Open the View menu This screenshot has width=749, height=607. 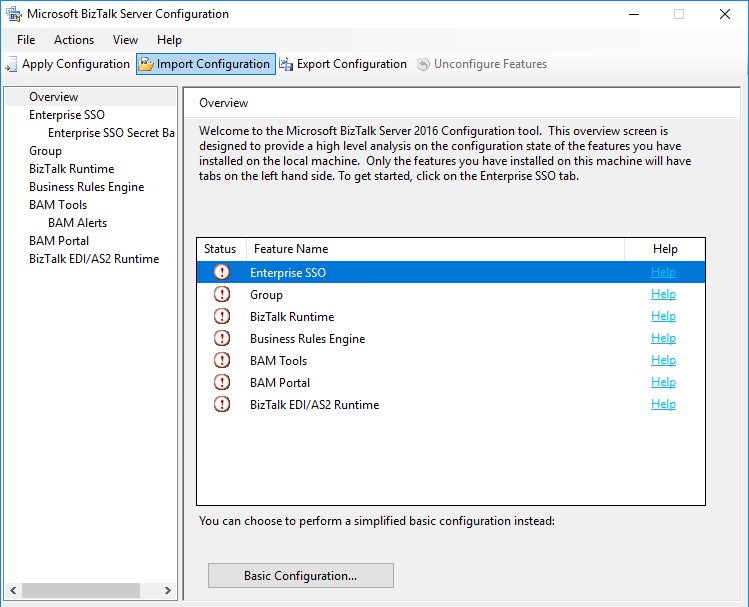125,40
